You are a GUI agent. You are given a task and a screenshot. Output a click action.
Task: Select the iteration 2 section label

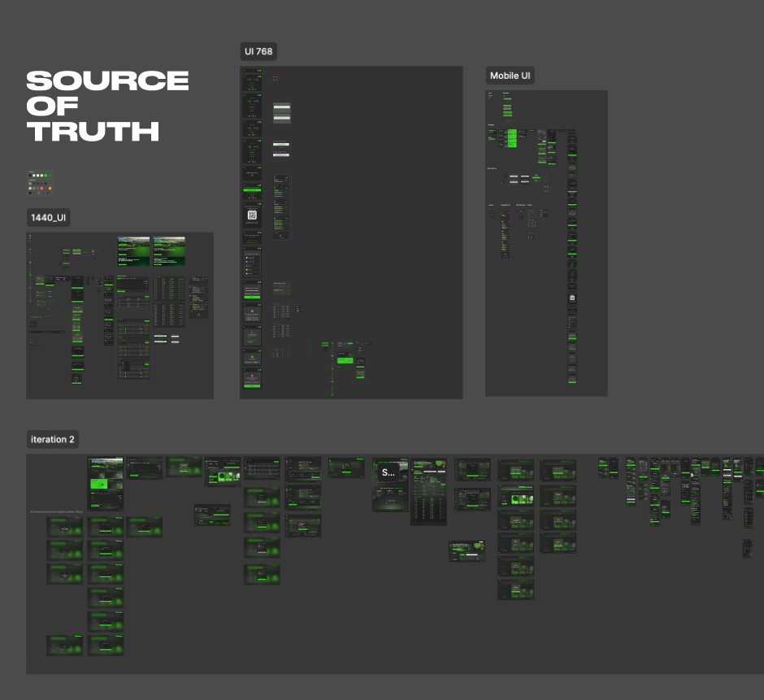pyautogui.click(x=53, y=439)
